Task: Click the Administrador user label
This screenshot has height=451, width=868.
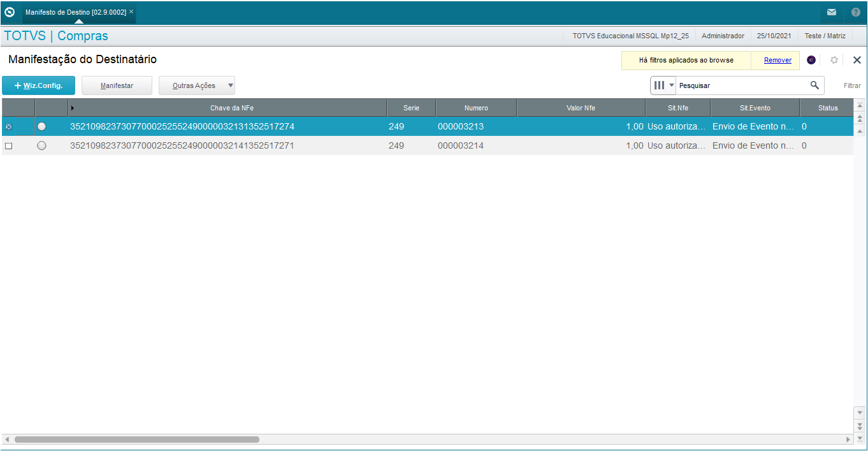Action: pos(723,36)
